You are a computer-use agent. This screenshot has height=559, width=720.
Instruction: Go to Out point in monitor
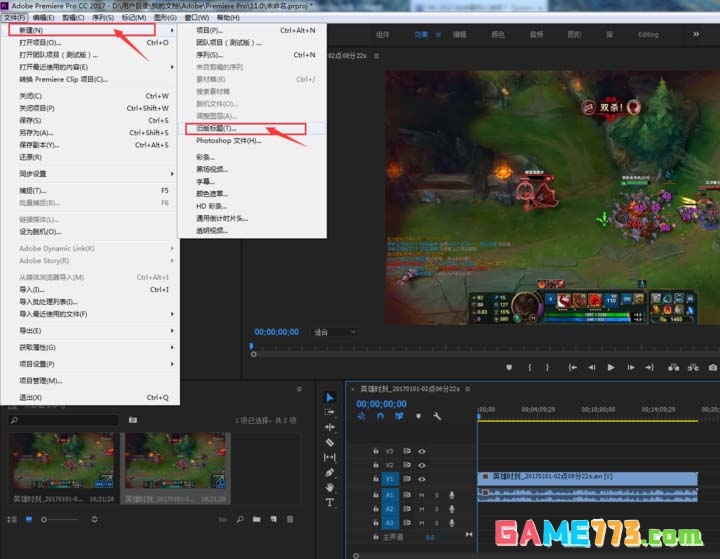tap(650, 367)
